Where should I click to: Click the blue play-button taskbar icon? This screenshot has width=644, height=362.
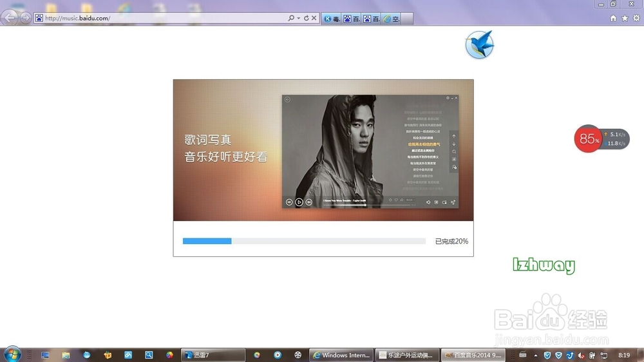(278, 355)
